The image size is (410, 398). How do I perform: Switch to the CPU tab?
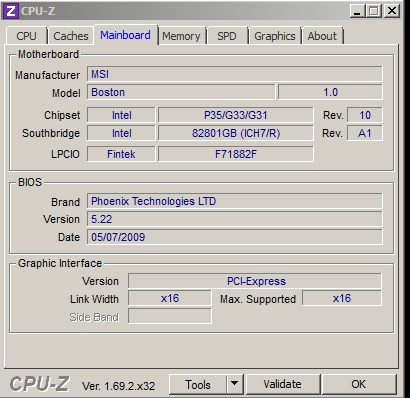[x=26, y=36]
